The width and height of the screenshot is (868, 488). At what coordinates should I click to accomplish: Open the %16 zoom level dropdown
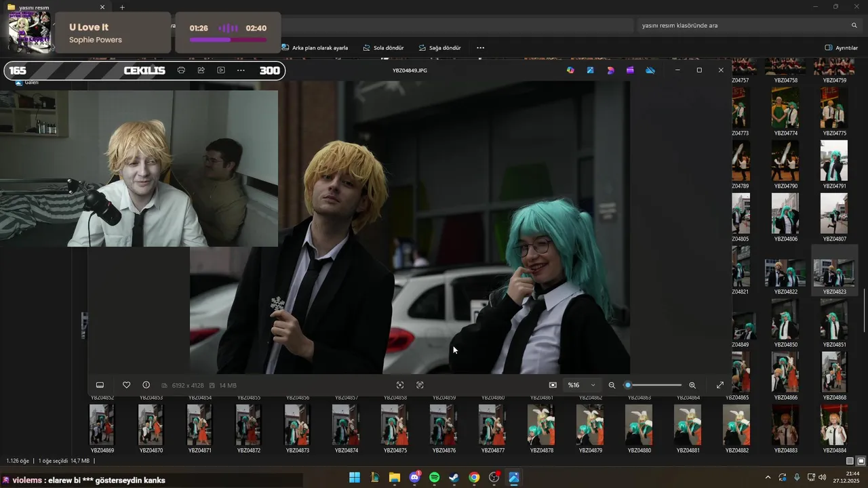coord(582,385)
